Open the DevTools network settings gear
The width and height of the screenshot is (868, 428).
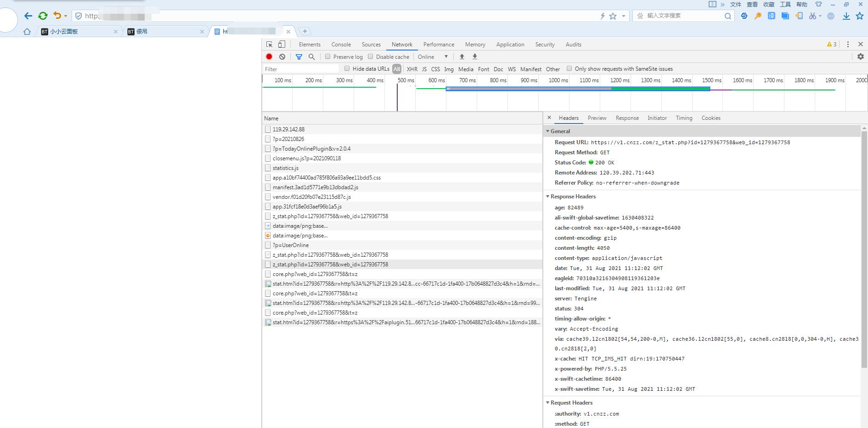(860, 56)
